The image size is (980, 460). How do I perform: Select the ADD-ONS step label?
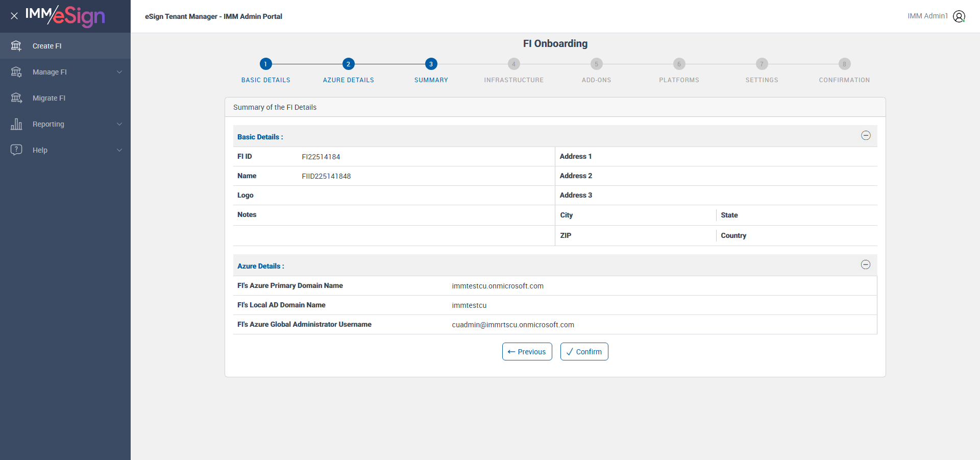[x=596, y=80]
